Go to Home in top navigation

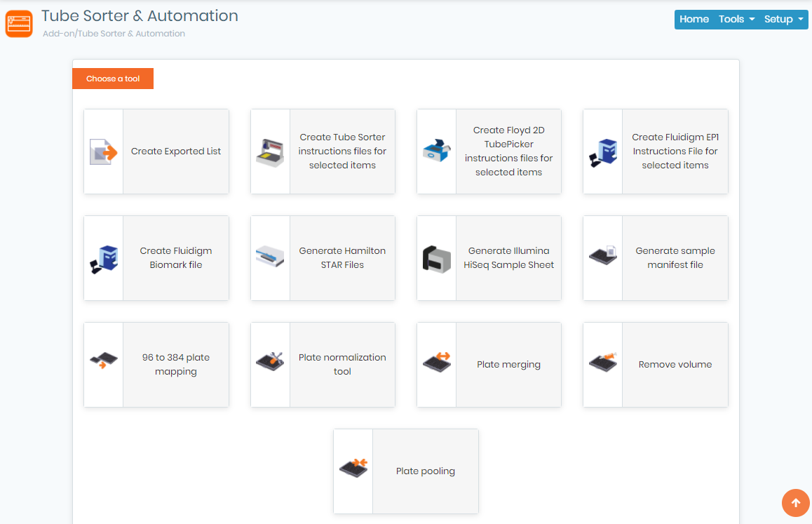(694, 19)
